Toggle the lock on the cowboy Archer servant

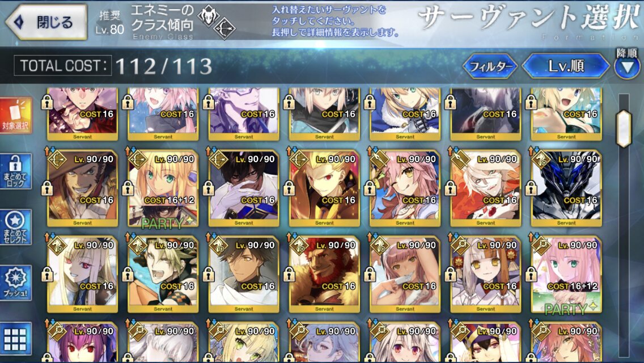[x=47, y=189]
